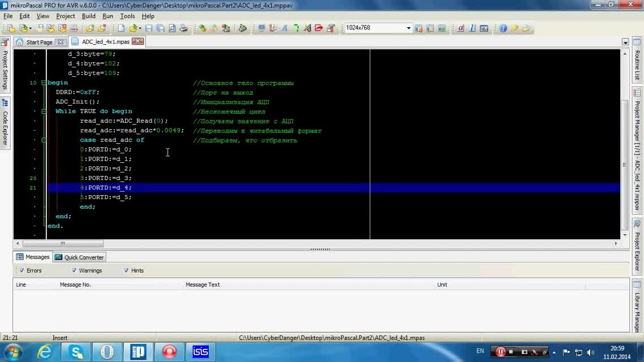The height and width of the screenshot is (362, 644).
Task: Click the editor horizontal scrollbar thumb
Action: (63, 243)
